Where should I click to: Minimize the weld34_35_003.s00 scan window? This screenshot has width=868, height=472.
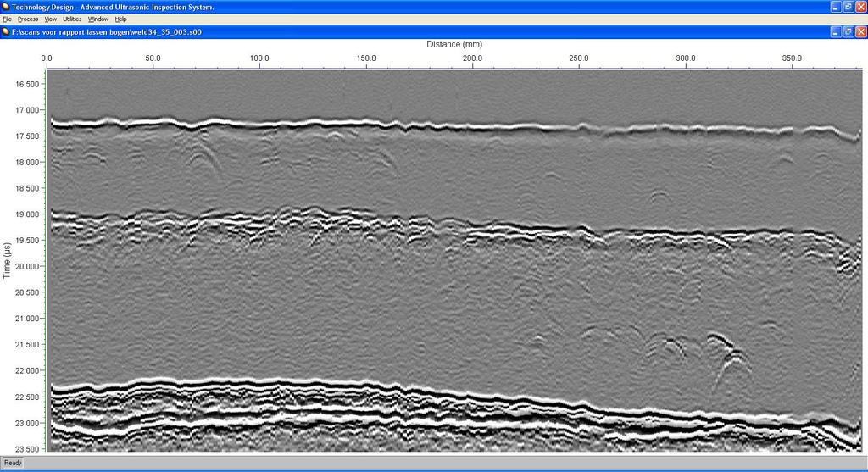click(836, 32)
